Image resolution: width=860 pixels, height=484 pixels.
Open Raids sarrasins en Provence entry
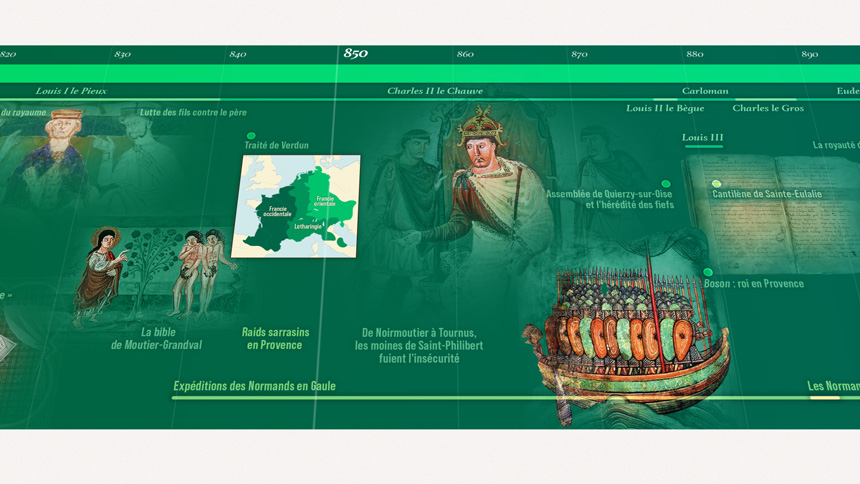click(x=275, y=339)
